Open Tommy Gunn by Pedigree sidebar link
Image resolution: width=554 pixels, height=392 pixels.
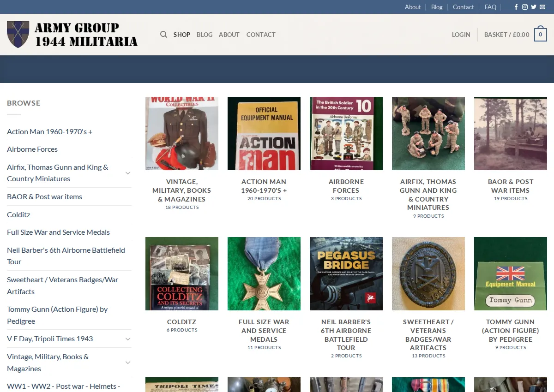point(57,315)
